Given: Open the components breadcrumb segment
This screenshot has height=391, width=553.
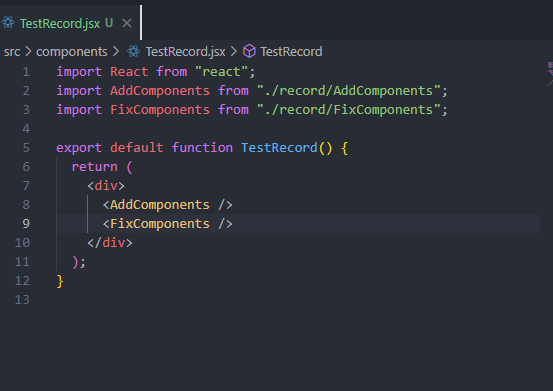Looking at the screenshot, I should [72, 52].
